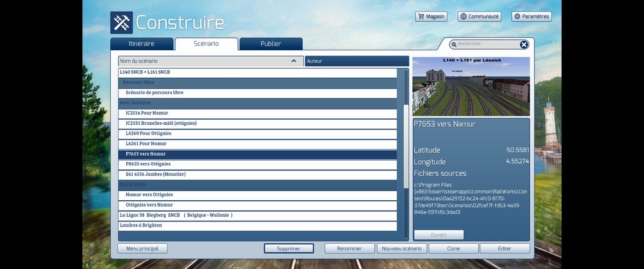Switch to the Publier tab
The width and height of the screenshot is (644, 269).
point(270,44)
